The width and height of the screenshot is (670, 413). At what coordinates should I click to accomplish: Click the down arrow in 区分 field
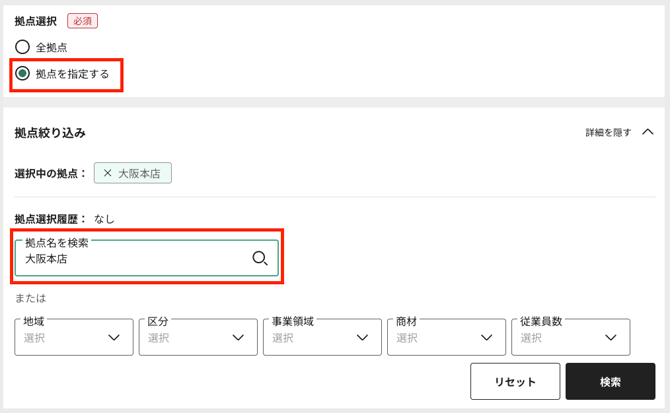pyautogui.click(x=238, y=338)
